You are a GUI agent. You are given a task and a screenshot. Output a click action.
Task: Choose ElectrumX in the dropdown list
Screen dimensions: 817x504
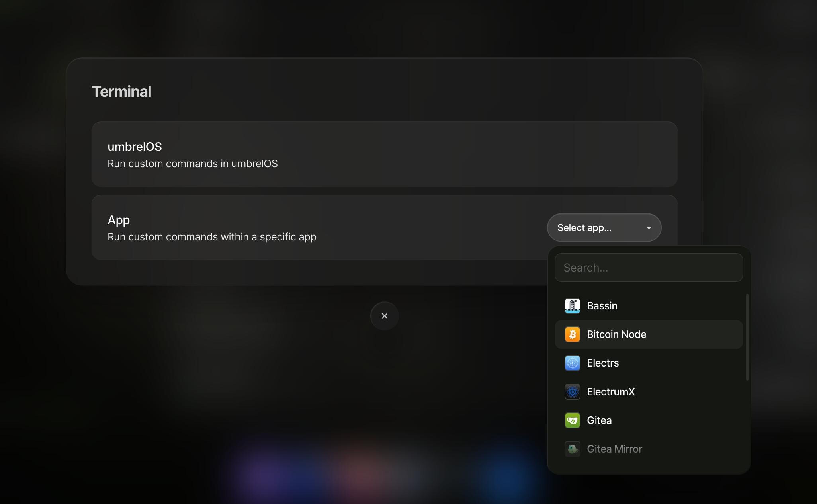[x=611, y=392]
